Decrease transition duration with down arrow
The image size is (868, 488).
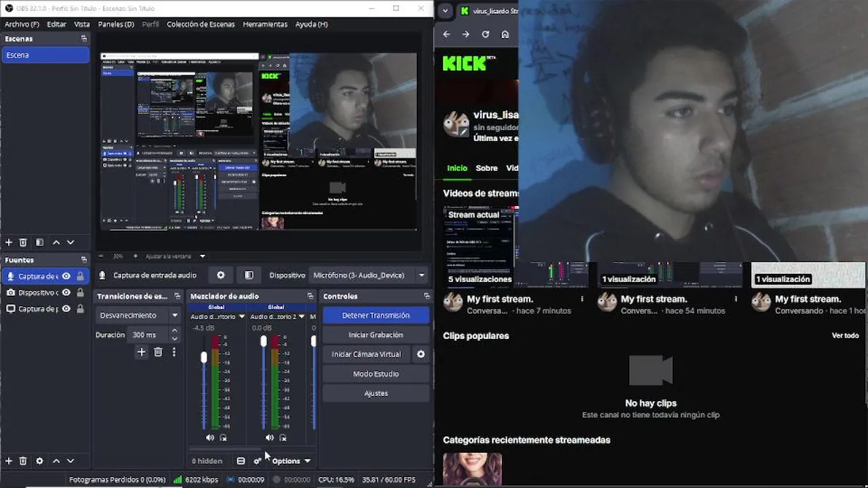tap(174, 338)
